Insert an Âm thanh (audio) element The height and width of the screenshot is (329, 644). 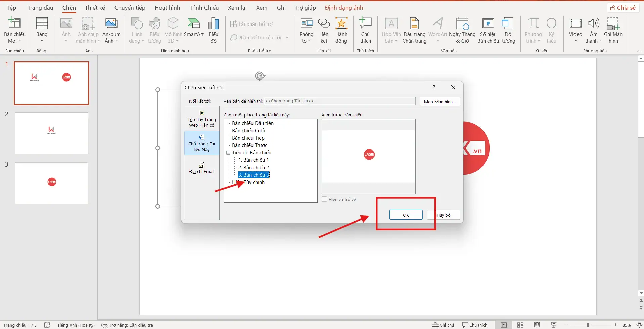point(593,30)
